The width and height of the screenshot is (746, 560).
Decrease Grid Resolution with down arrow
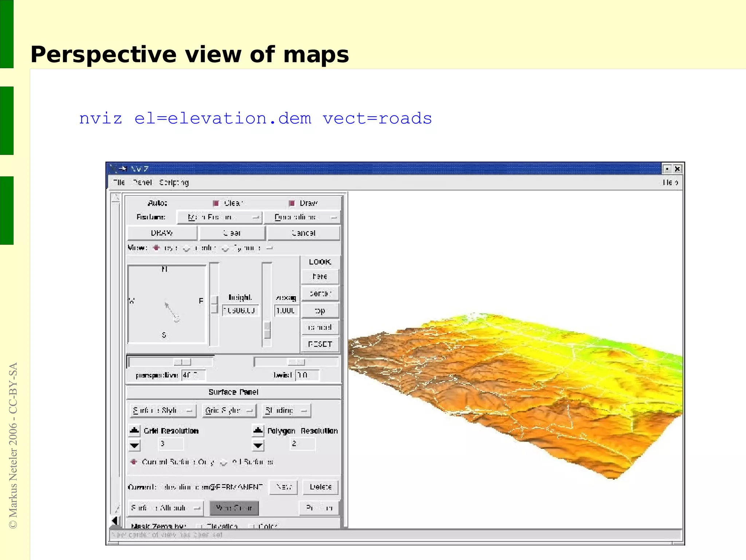point(134,445)
